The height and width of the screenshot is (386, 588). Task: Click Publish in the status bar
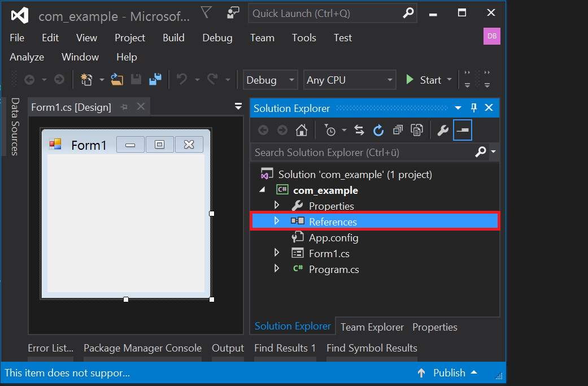point(449,373)
